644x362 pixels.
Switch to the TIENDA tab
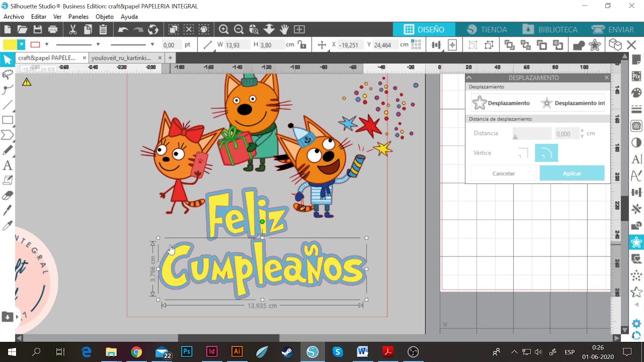487,29
